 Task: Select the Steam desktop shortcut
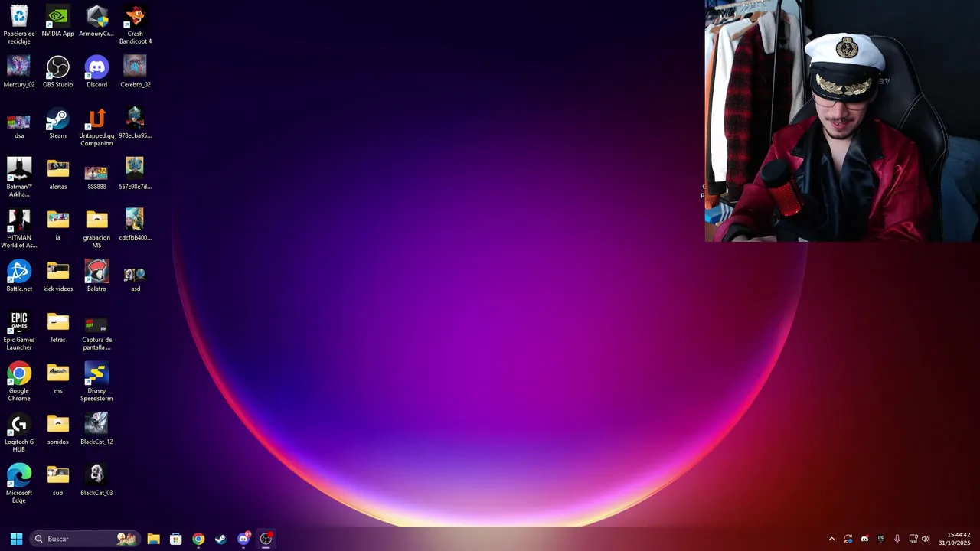coord(58,123)
